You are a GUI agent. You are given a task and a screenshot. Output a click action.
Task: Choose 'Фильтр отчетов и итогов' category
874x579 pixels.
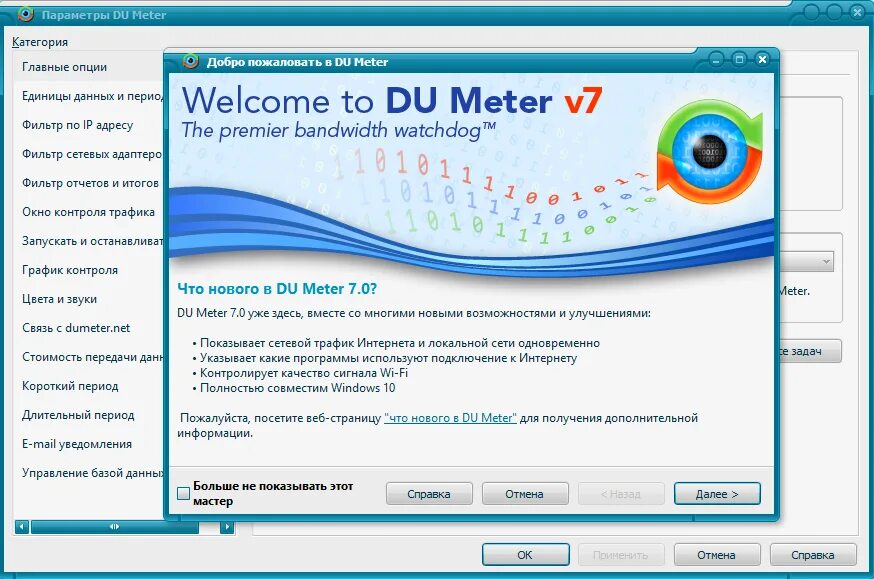[x=89, y=183]
